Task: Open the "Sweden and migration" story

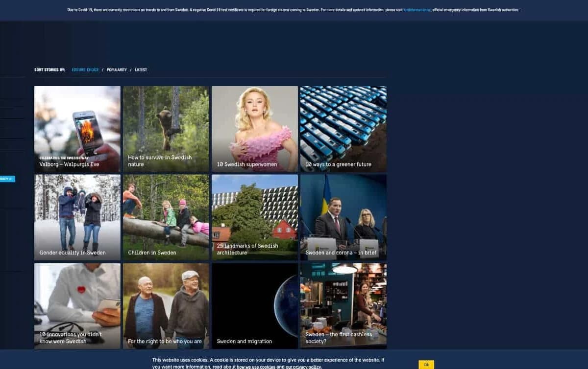Action: click(x=254, y=305)
